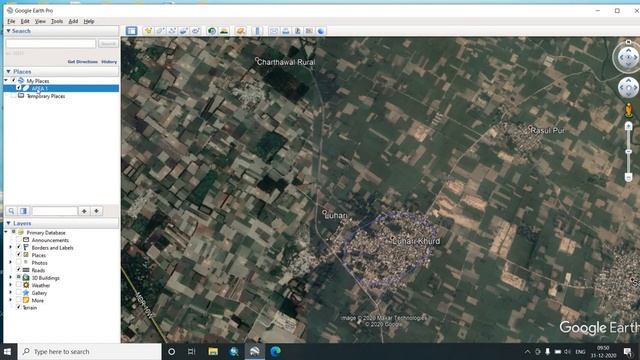Open the View menu

pos(40,21)
